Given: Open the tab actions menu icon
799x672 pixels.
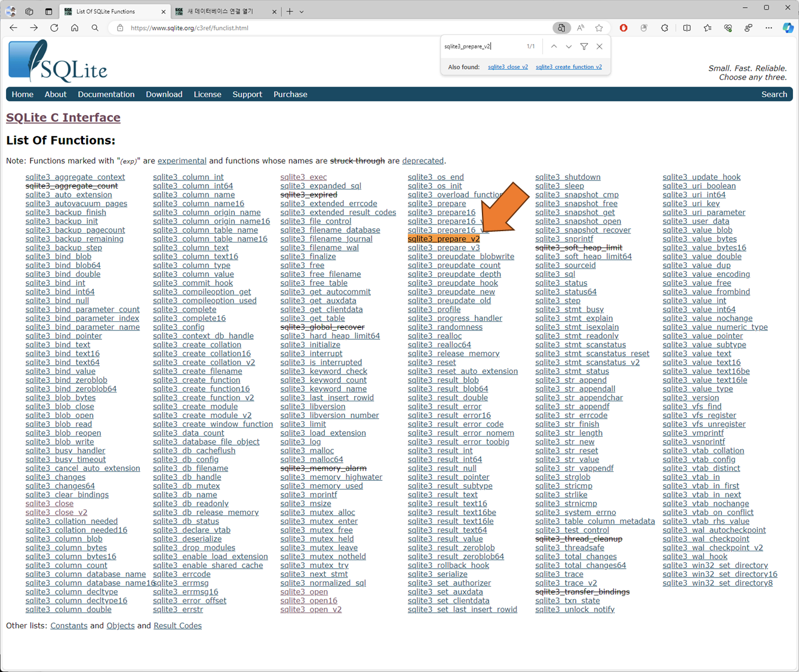Looking at the screenshot, I should pos(48,11).
